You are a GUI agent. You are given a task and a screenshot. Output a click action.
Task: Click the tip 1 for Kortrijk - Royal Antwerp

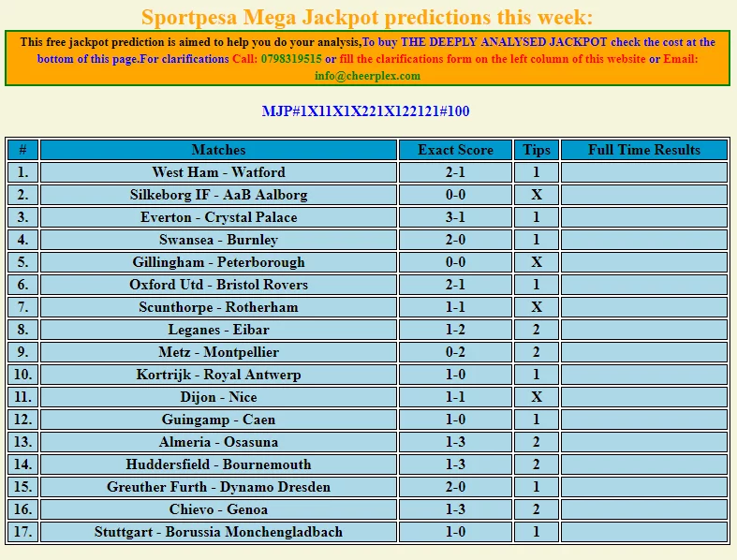click(x=537, y=375)
